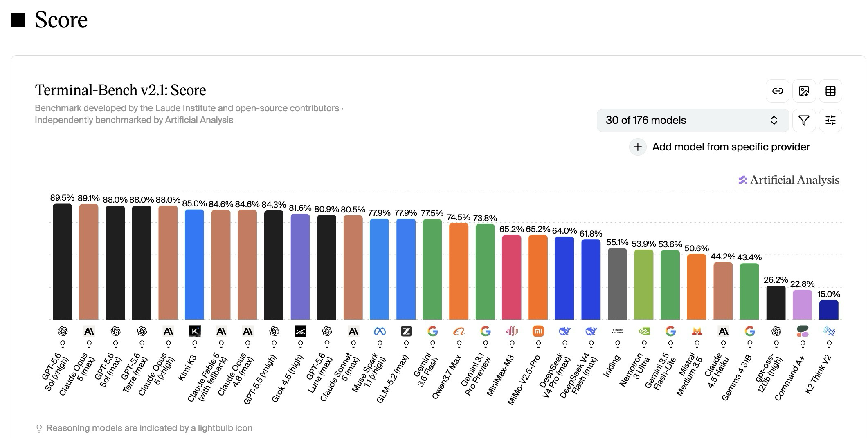Click the Artificial Analysis watermark logo
The width and height of the screenshot is (868, 438).
point(789,180)
